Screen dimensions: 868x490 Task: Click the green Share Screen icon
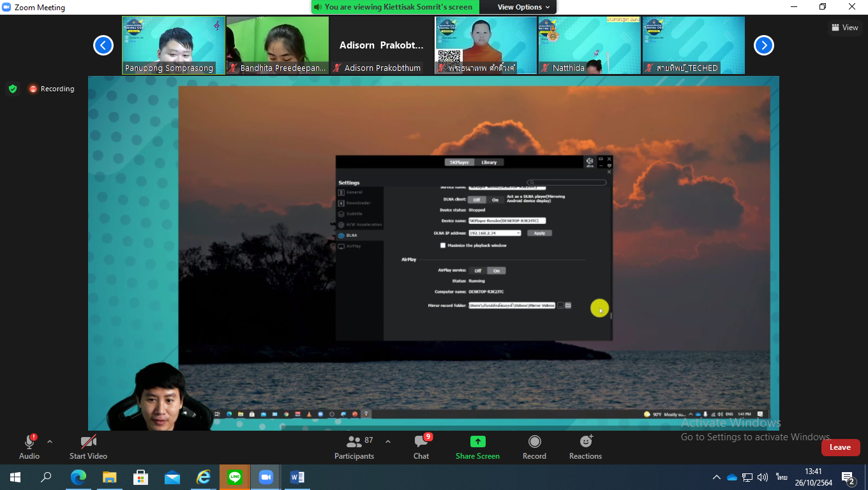(x=477, y=442)
